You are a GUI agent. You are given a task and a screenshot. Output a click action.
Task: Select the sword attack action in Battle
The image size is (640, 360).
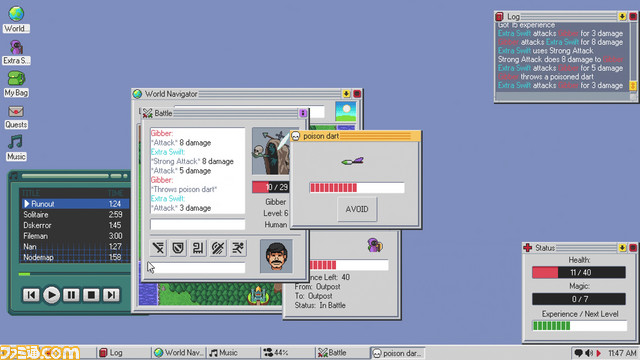pyautogui.click(x=158, y=248)
